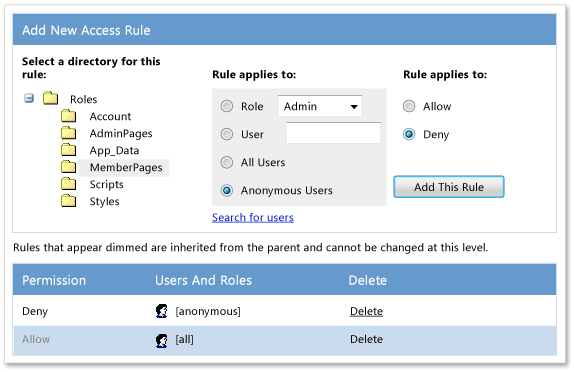
Task: Collapse the Roles tree node
Action: (x=29, y=98)
